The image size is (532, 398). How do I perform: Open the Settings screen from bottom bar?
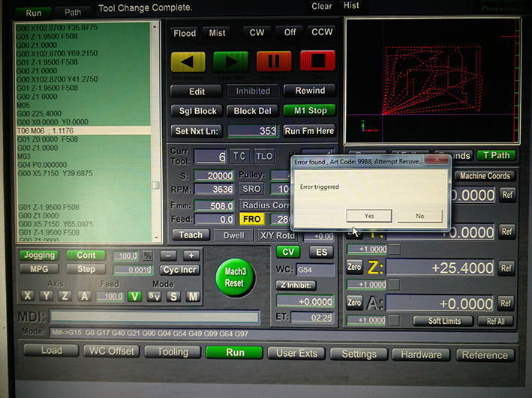(359, 354)
